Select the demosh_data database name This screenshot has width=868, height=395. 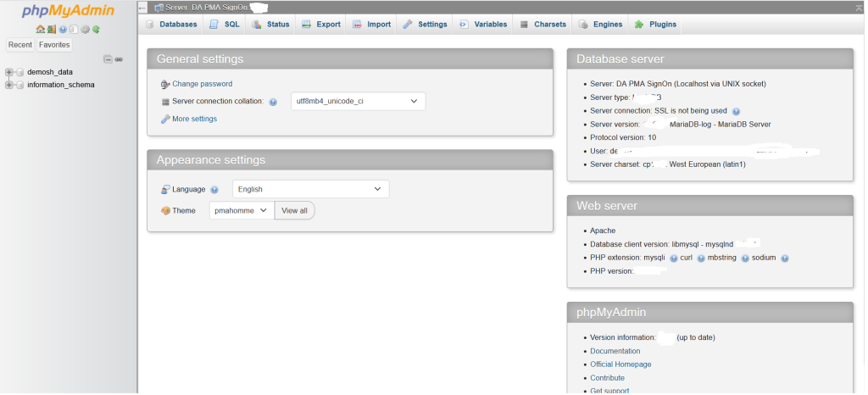pyautogui.click(x=50, y=72)
